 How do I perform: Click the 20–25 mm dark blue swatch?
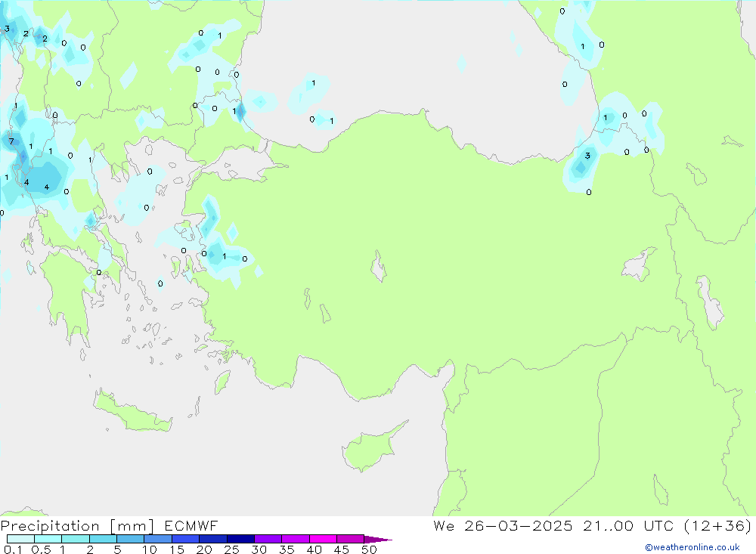point(213,539)
